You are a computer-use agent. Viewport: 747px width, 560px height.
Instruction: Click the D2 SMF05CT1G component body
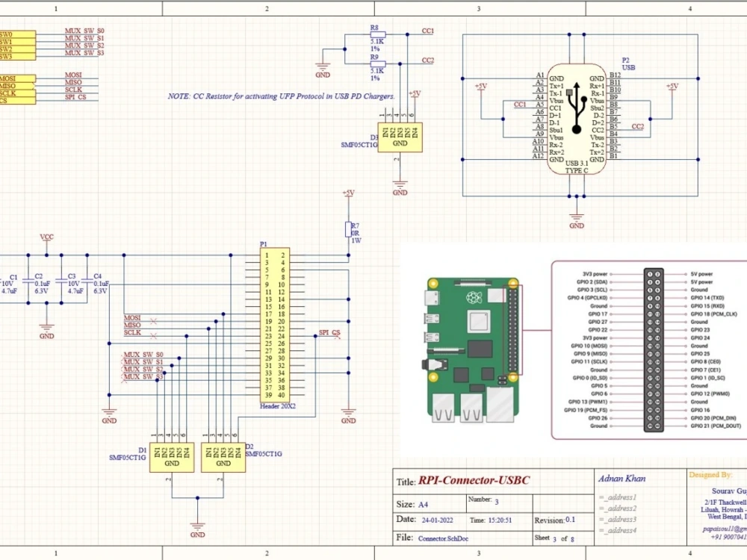point(223,458)
